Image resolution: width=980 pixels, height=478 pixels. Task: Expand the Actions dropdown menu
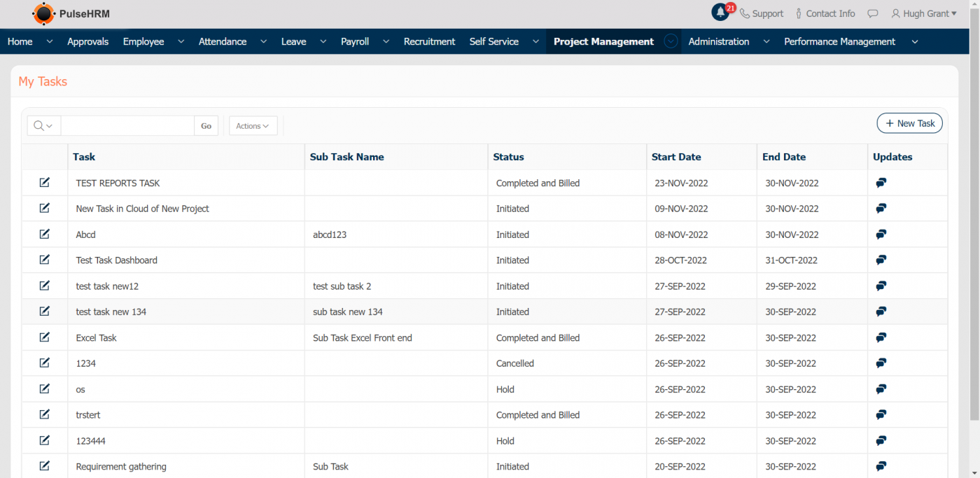pos(253,126)
